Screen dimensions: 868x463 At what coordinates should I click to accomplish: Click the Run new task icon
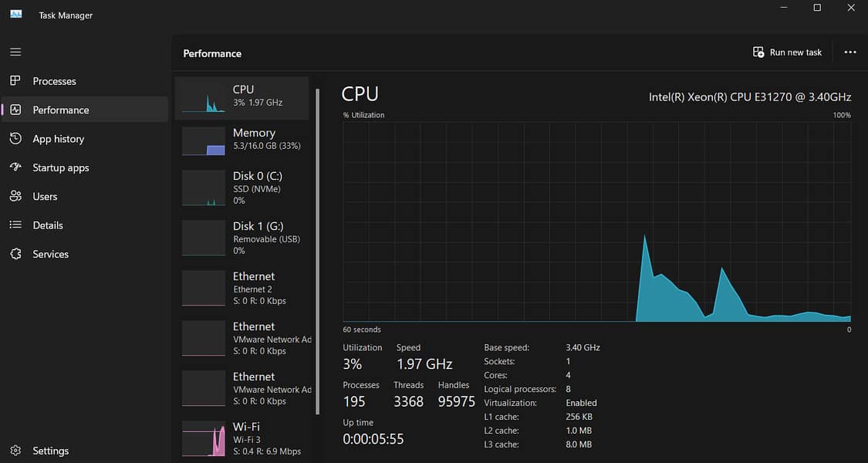(758, 52)
